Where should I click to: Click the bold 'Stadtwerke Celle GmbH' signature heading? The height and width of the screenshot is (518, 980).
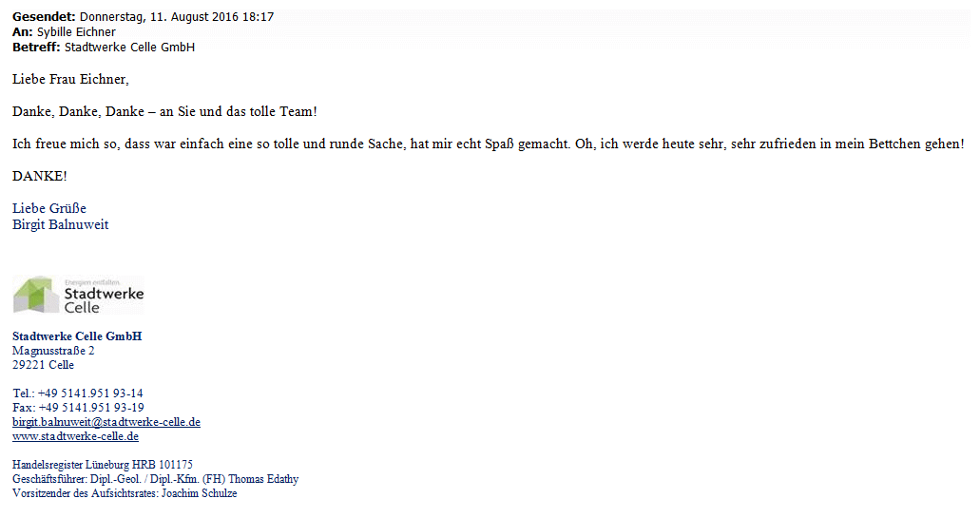coord(77,336)
